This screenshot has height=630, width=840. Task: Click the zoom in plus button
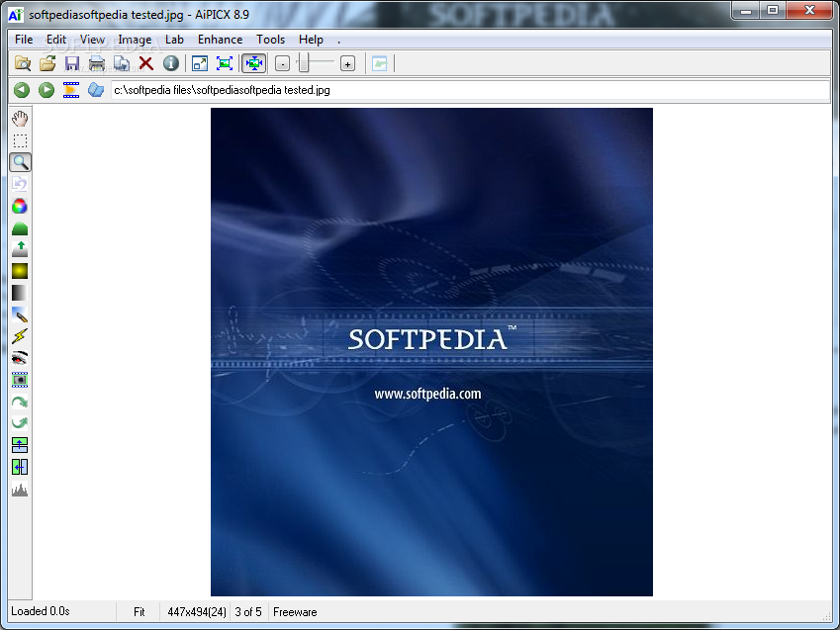tap(347, 64)
